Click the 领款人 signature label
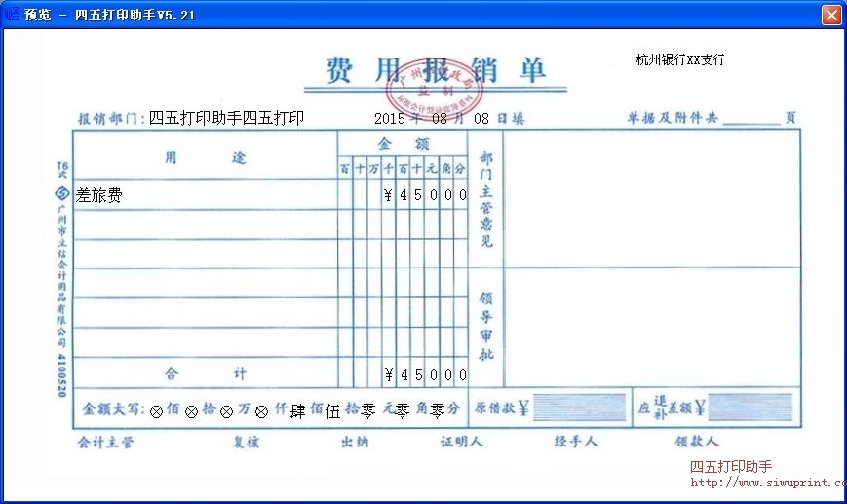Image resolution: width=847 pixels, height=504 pixels. [x=697, y=442]
